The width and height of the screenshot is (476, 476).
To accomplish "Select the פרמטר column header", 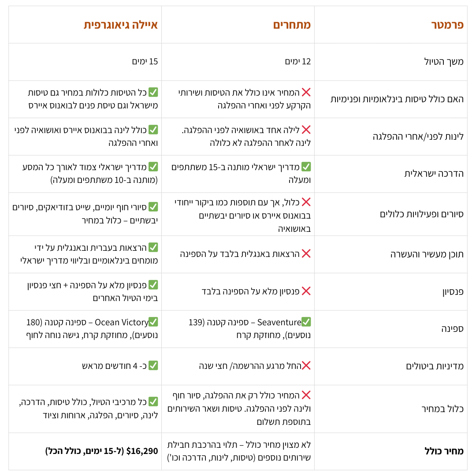I will point(447,25).
